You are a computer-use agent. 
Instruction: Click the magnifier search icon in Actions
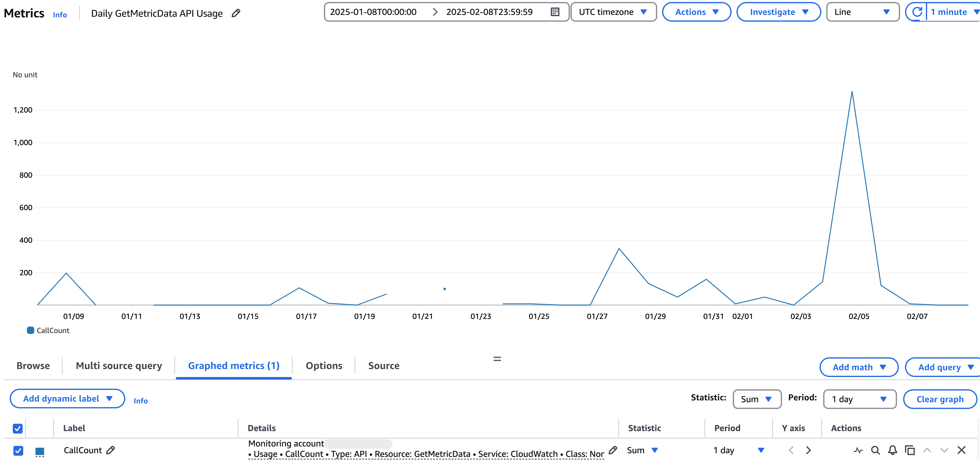click(x=875, y=450)
